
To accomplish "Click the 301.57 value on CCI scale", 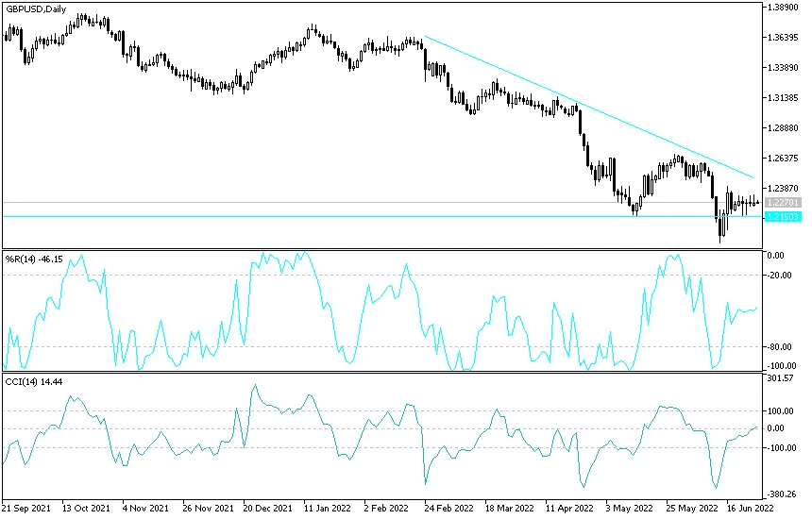I will pos(781,378).
